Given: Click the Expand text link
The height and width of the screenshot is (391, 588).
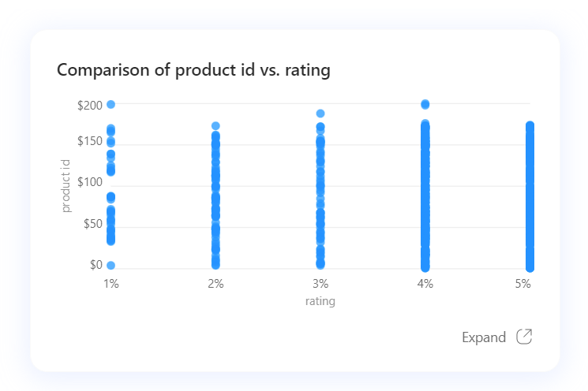Looking at the screenshot, I should click(x=483, y=337).
